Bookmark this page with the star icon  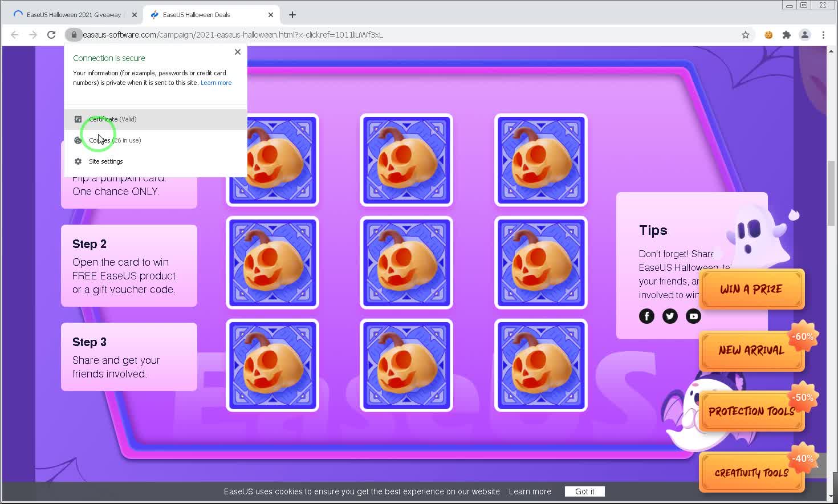point(746,35)
